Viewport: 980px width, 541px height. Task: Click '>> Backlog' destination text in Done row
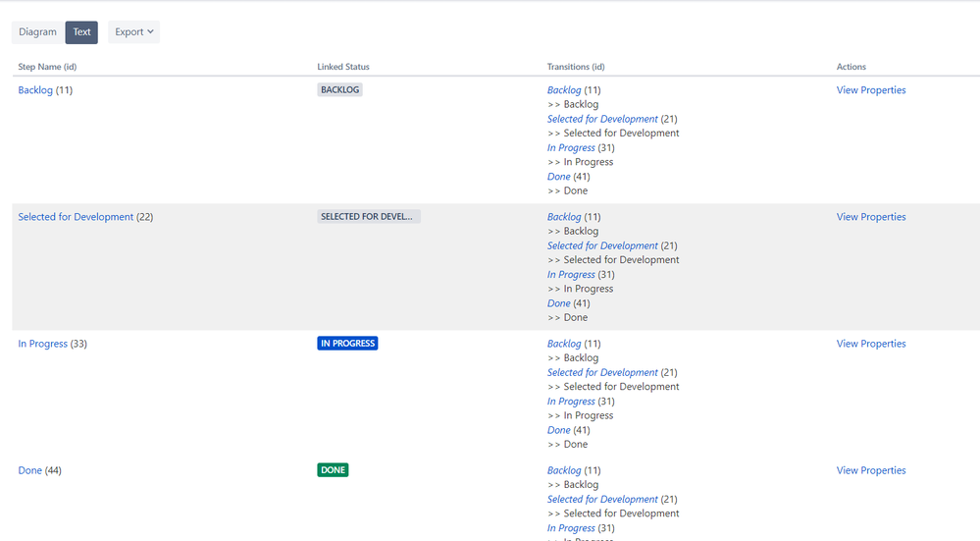(573, 485)
